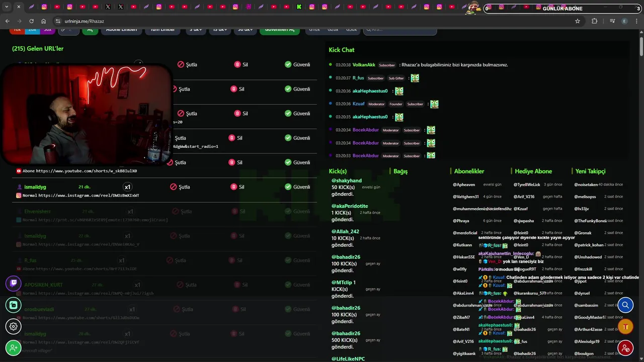Click @LifeLikeNPC in the Kick(s) list
Image resolution: width=644 pixels, height=362 pixels.
point(348,359)
